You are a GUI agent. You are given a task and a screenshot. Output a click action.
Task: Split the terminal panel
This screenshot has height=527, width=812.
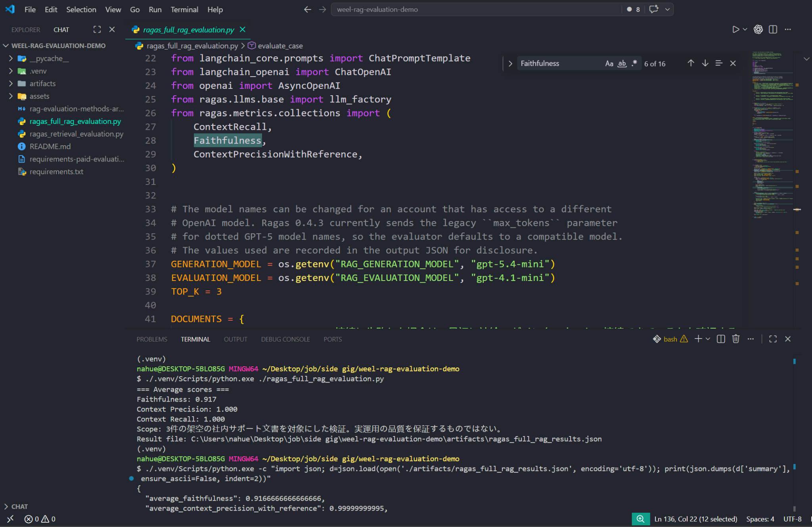tap(721, 339)
